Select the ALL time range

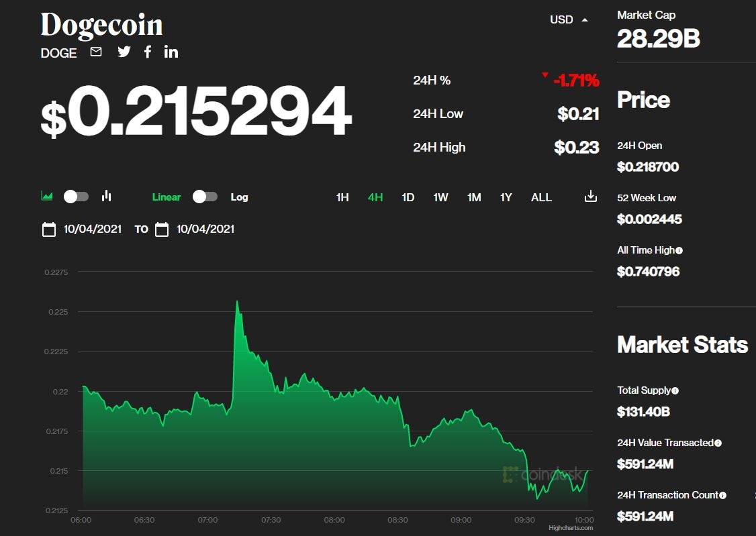click(541, 197)
